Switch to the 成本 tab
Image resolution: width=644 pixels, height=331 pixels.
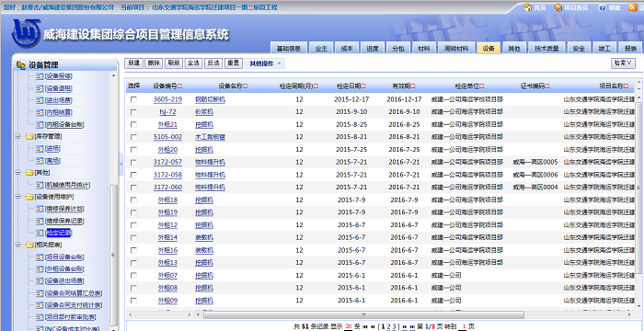pos(347,48)
